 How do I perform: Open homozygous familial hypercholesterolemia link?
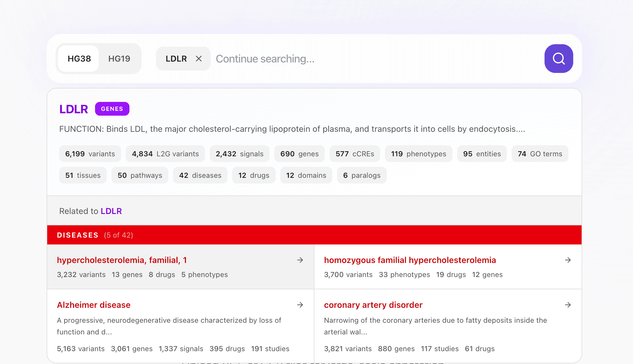410,260
